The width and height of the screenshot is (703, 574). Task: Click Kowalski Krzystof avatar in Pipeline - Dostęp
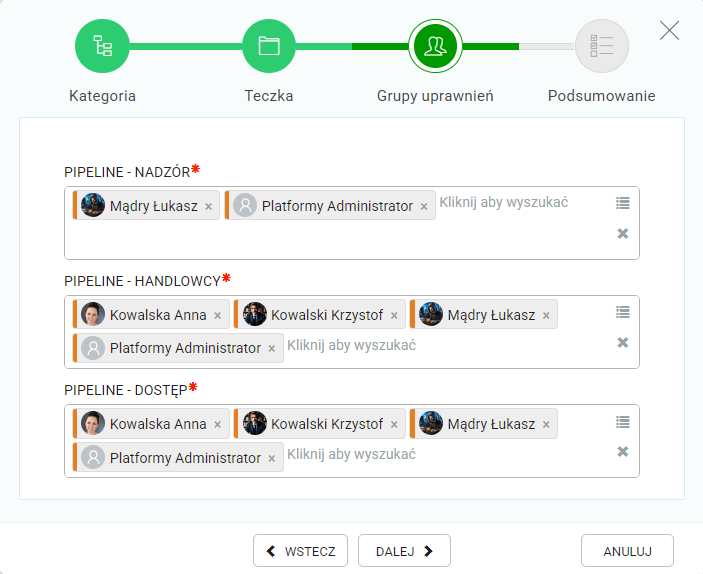[x=255, y=423]
